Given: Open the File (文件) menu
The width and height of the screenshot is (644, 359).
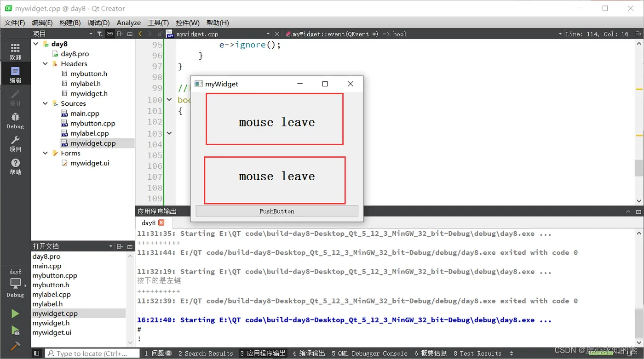Looking at the screenshot, I should [15, 23].
